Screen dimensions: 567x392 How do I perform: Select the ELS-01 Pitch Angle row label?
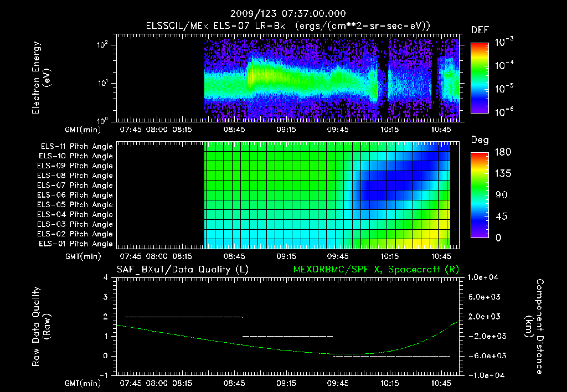(x=75, y=244)
